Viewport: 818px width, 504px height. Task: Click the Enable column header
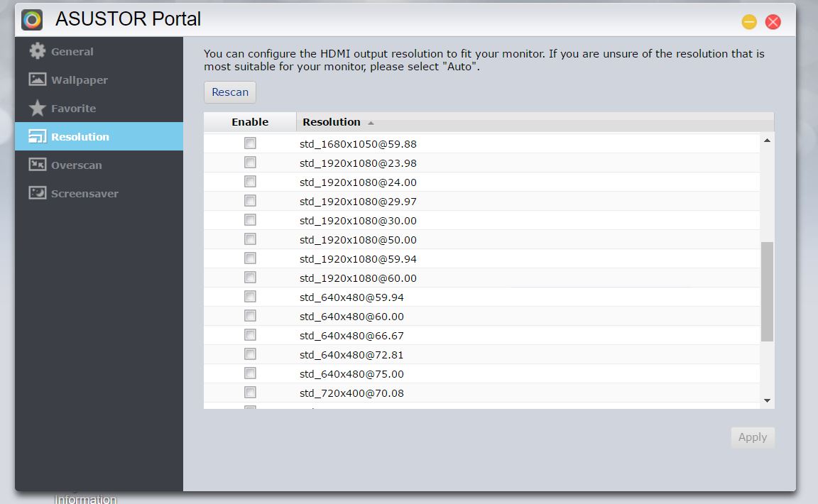pyautogui.click(x=250, y=122)
